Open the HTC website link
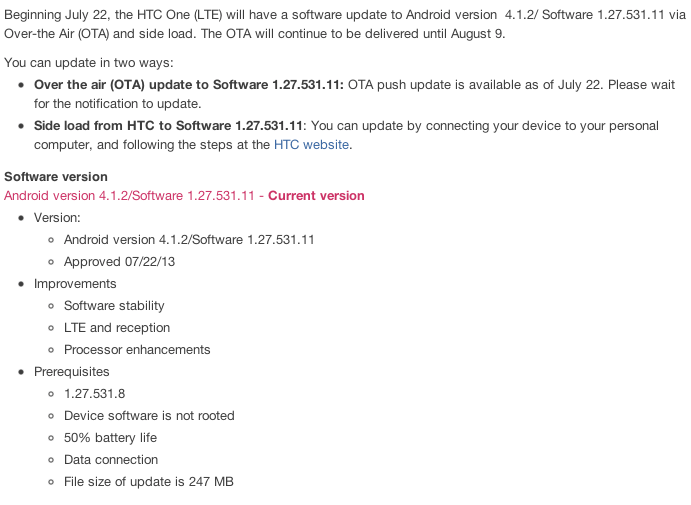 [311, 145]
